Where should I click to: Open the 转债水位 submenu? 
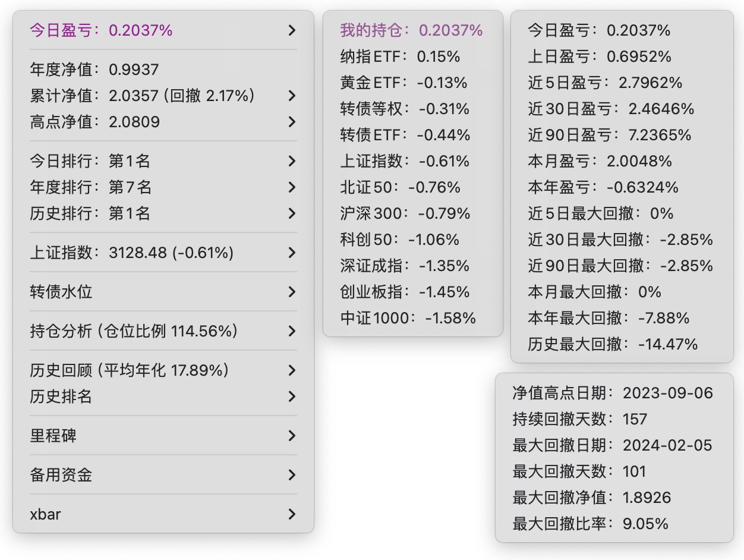tap(61, 292)
